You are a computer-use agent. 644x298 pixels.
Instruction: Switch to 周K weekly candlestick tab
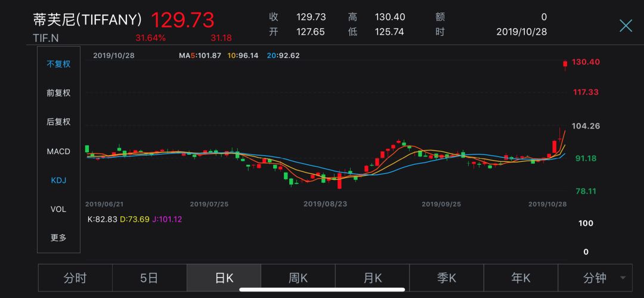click(x=298, y=278)
